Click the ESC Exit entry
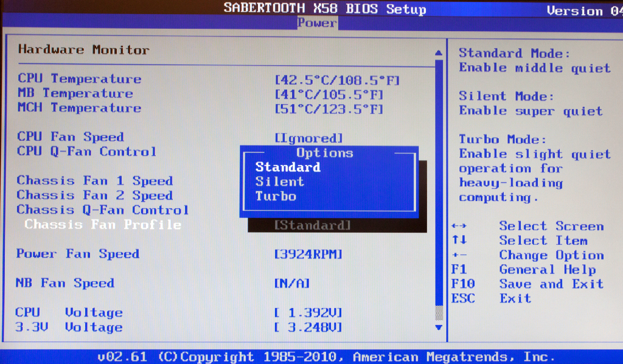 pyautogui.click(x=491, y=298)
